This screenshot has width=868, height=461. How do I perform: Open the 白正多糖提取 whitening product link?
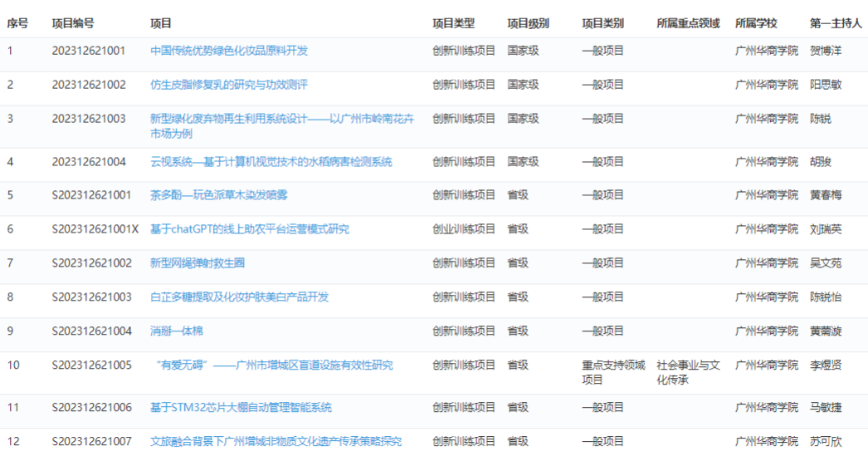tap(239, 297)
